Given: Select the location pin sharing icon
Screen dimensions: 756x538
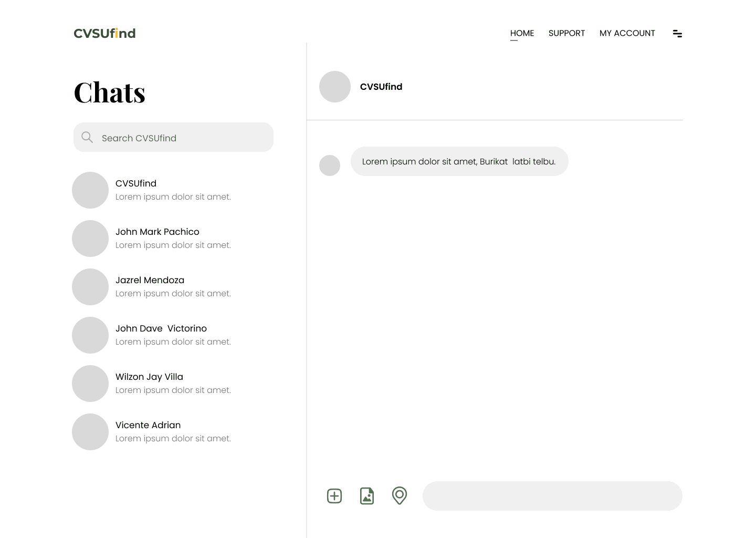Looking at the screenshot, I should coord(400,495).
